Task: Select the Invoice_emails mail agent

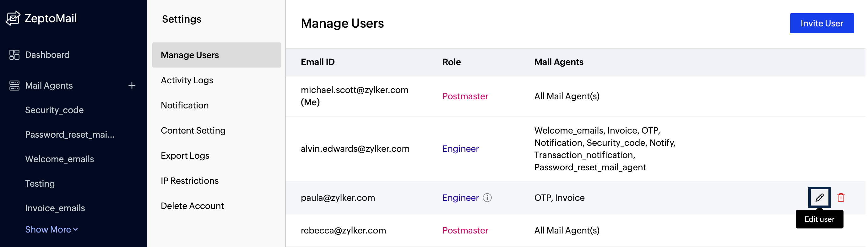Action: (x=55, y=208)
